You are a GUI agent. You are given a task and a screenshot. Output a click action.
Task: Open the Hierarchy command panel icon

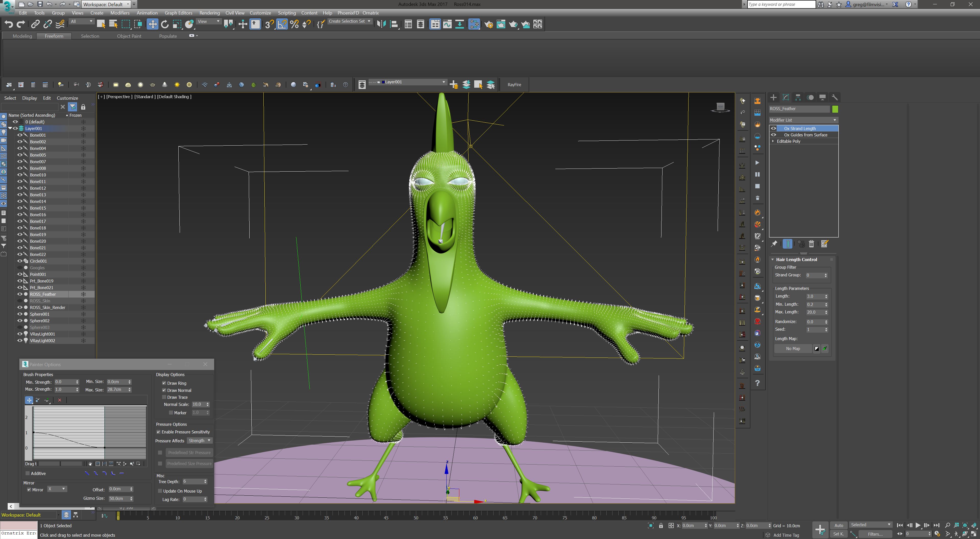click(798, 97)
